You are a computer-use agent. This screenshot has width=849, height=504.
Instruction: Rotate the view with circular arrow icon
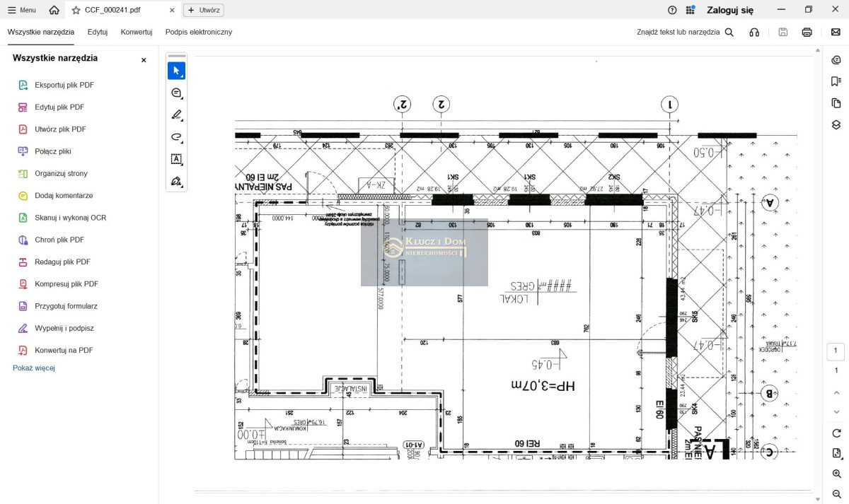pyautogui.click(x=836, y=433)
